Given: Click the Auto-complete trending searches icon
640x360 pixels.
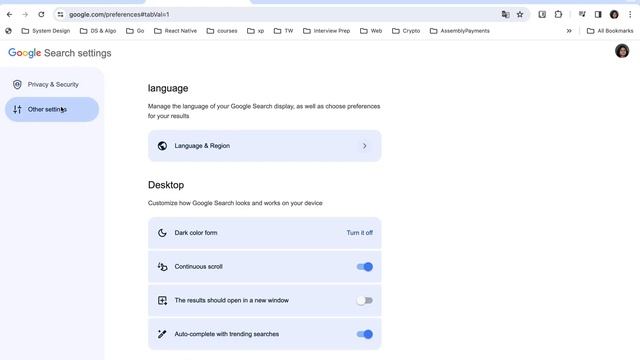Looking at the screenshot, I should 162,334.
